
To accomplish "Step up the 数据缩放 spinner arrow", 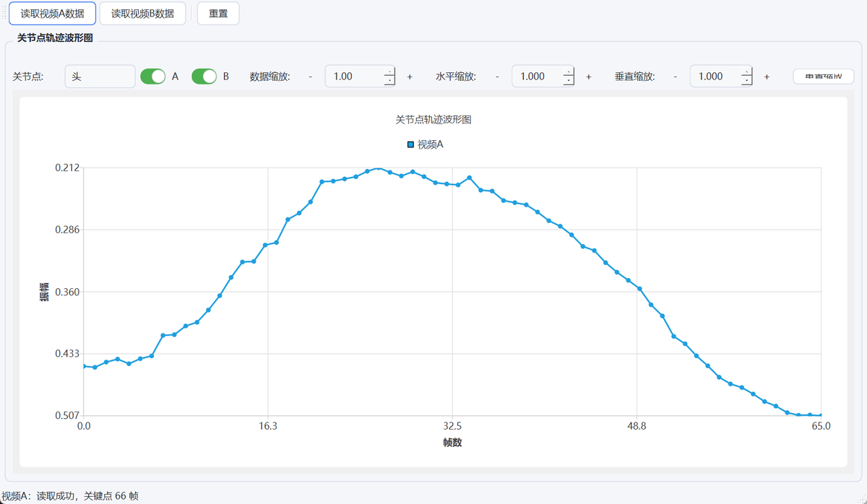I will 389,71.
